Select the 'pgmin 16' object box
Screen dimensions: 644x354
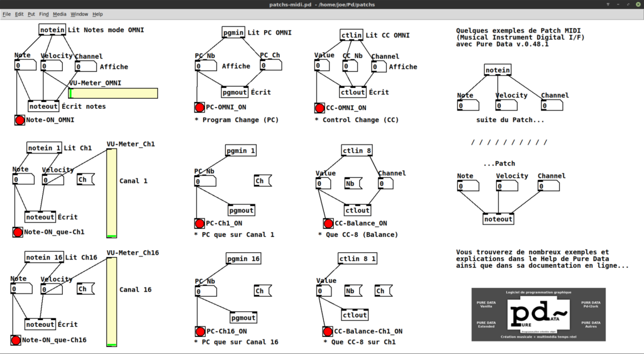(x=243, y=258)
